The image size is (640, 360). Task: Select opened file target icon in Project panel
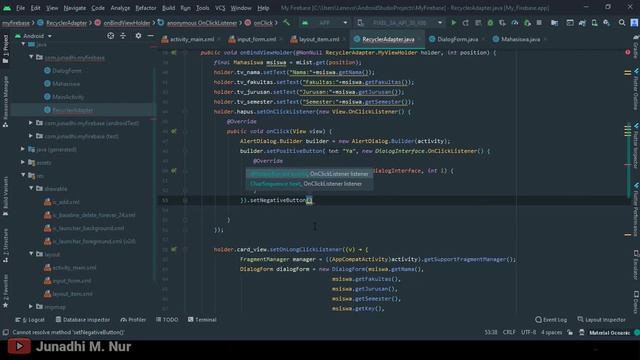coord(111,36)
